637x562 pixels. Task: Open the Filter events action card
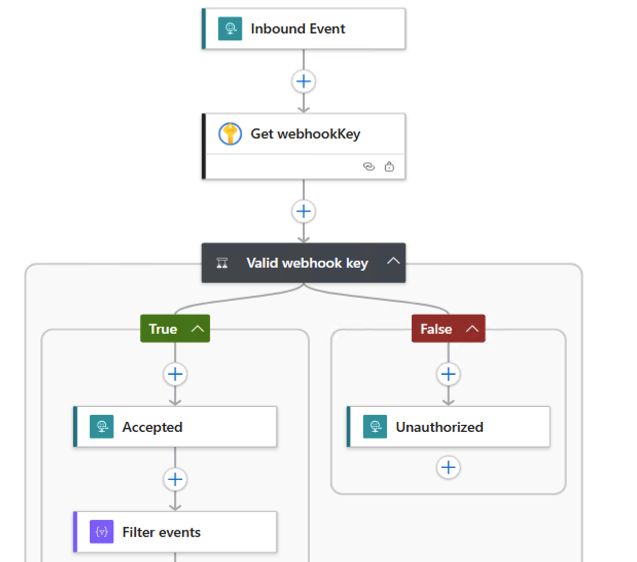(190, 532)
